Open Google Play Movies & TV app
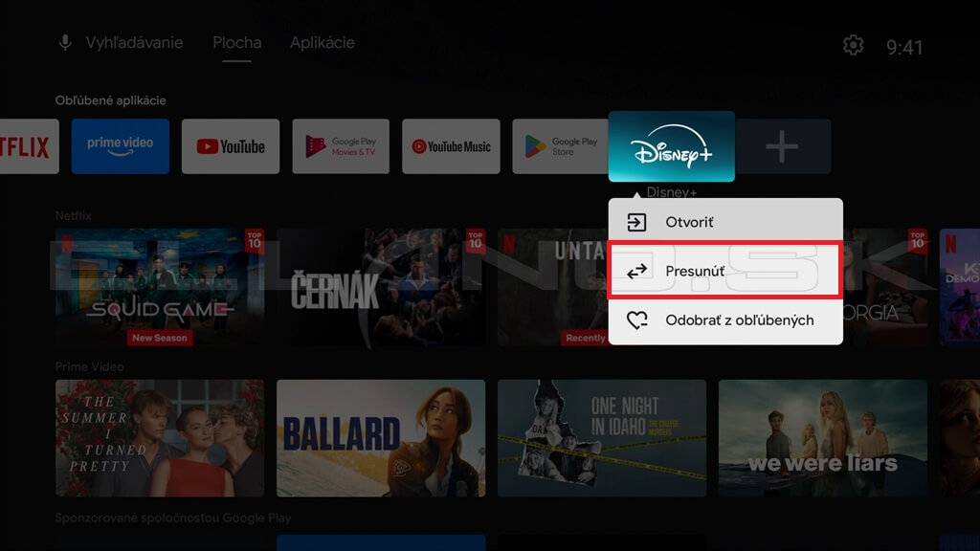The width and height of the screenshot is (980, 551). click(341, 146)
